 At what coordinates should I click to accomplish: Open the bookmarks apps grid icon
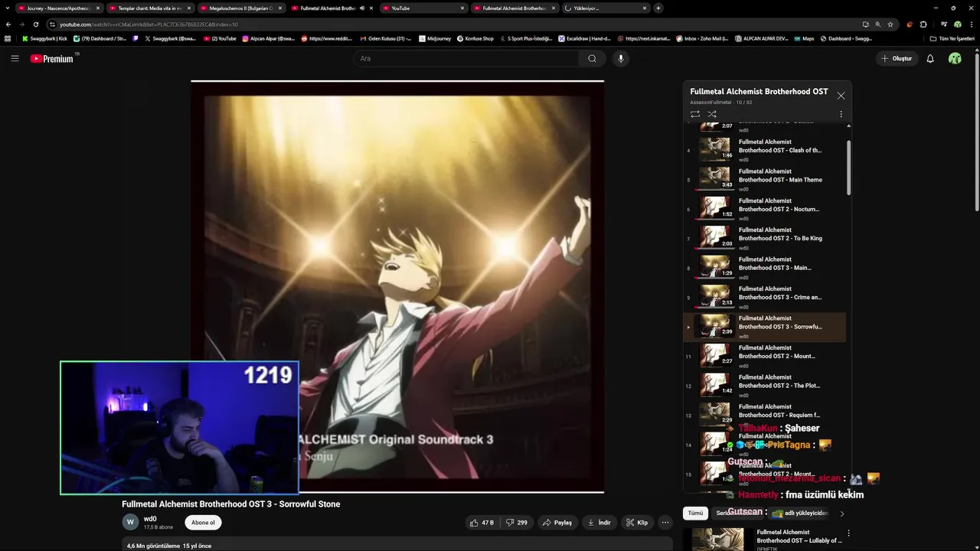pos(8,38)
